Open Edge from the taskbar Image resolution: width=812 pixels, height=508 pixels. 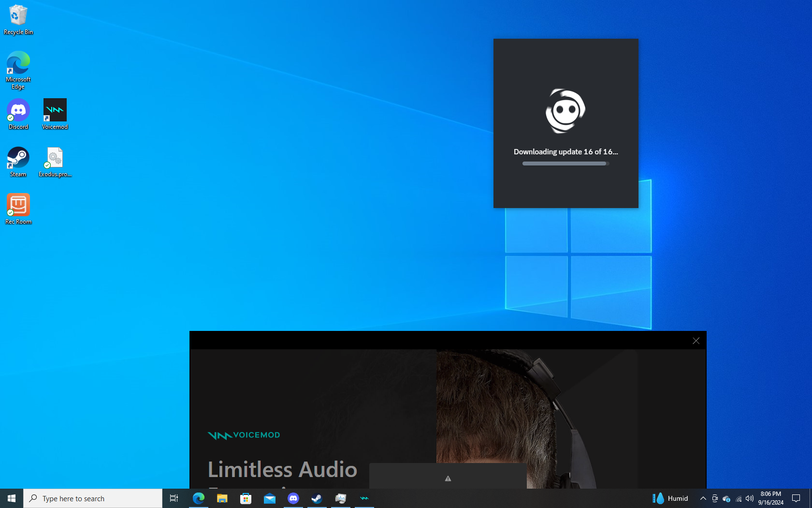pos(198,498)
